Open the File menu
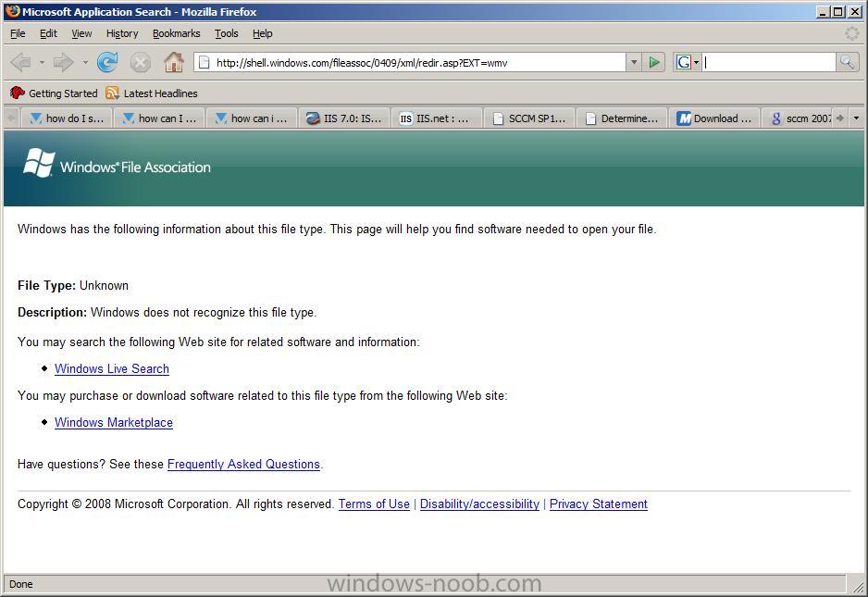The image size is (868, 597). click(x=18, y=33)
